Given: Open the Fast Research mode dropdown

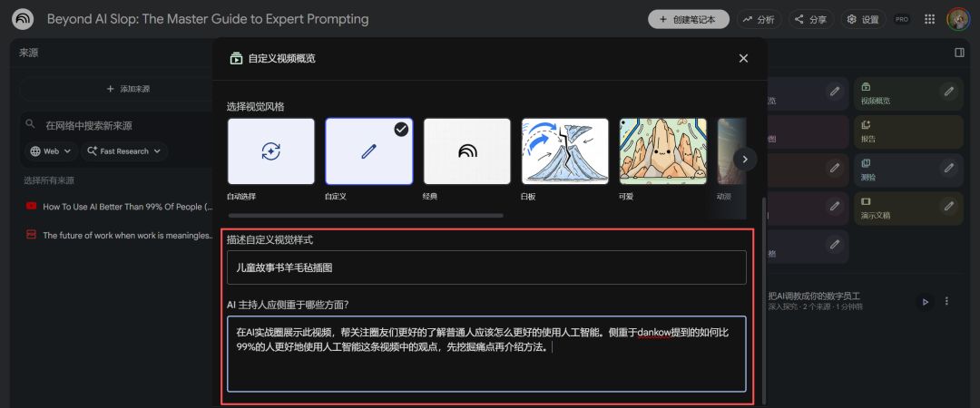Looking at the screenshot, I should coord(123,151).
